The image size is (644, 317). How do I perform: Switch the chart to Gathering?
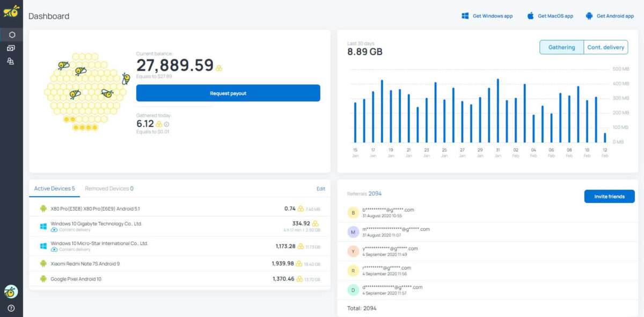(561, 47)
